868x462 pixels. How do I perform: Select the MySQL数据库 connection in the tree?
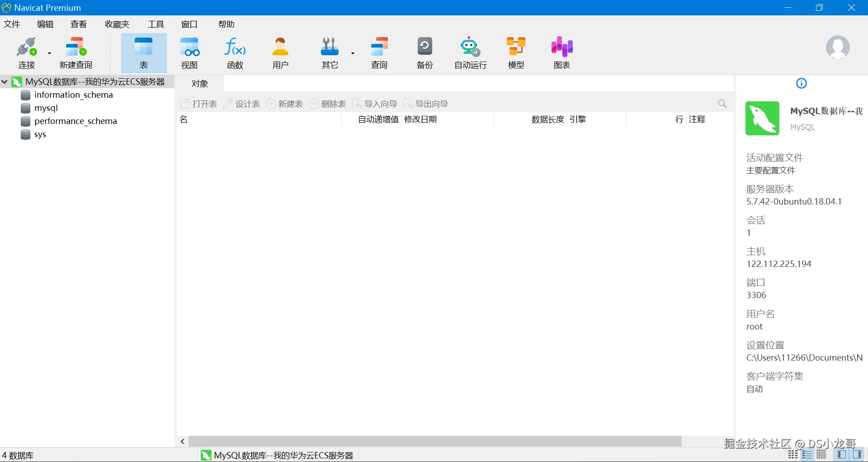point(95,82)
